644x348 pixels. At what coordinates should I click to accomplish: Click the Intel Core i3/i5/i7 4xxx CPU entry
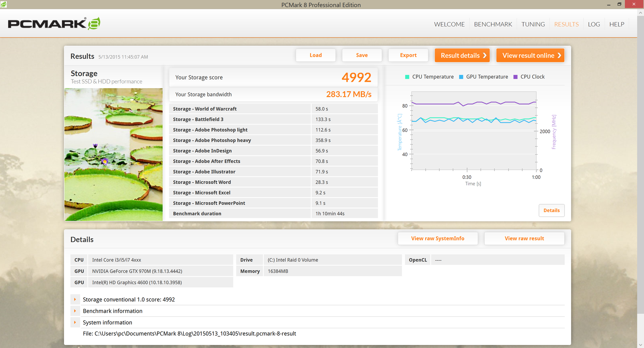pyautogui.click(x=160, y=260)
